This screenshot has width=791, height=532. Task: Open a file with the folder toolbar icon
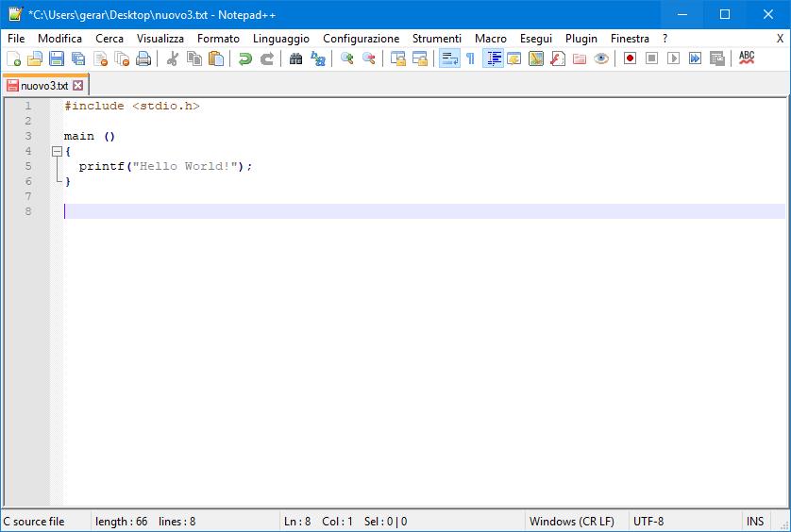pyautogui.click(x=35, y=59)
